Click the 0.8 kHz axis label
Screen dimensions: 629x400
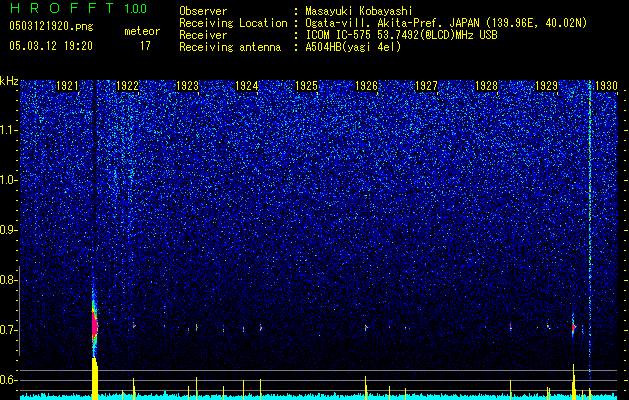[x=9, y=280]
